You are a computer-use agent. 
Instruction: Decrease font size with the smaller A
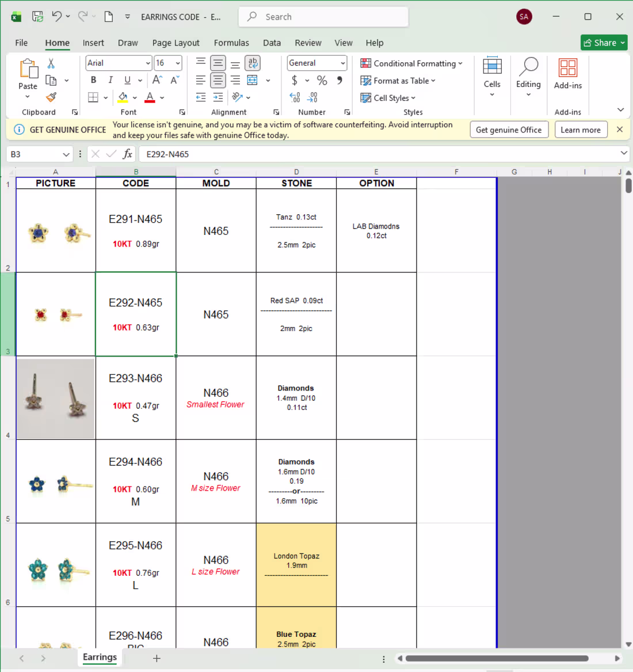tap(174, 80)
